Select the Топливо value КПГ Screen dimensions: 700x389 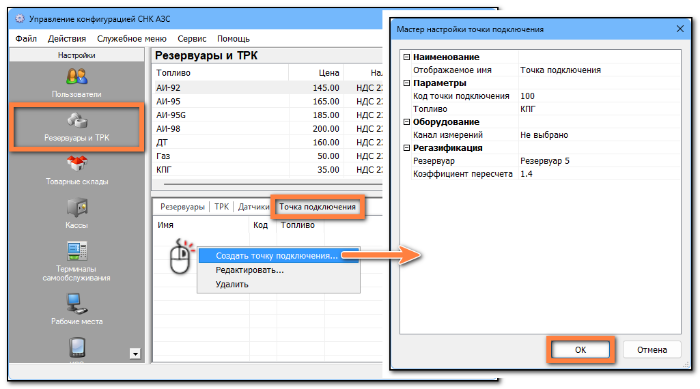(x=599, y=109)
